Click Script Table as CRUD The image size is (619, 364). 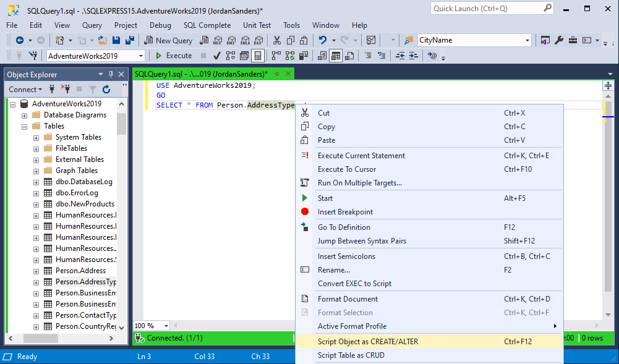[429, 355]
